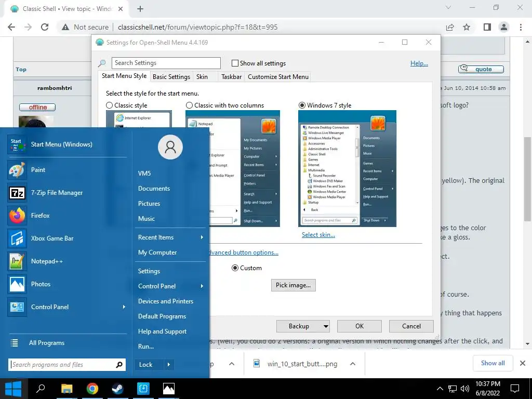Click the Pick image... button
This screenshot has width=532, height=399.
(x=293, y=285)
